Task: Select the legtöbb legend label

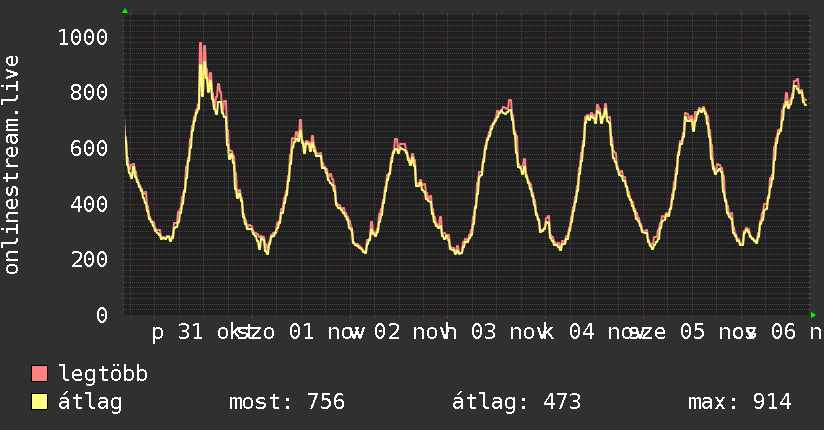Action: (103, 373)
